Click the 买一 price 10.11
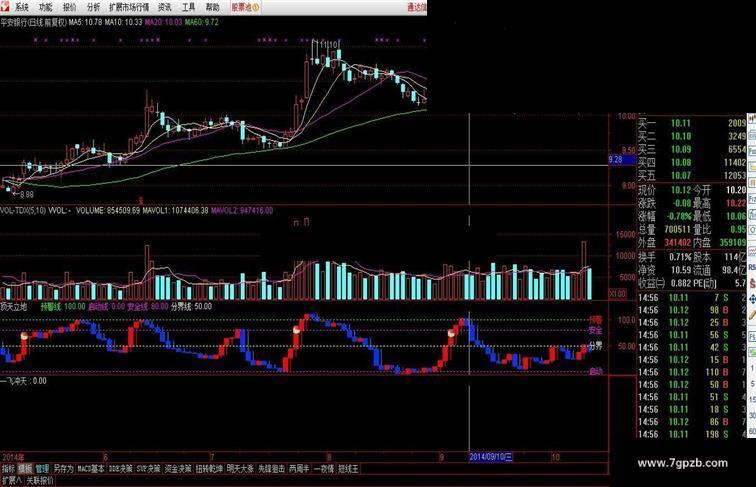Viewport: 756px width, 487px height. click(681, 123)
